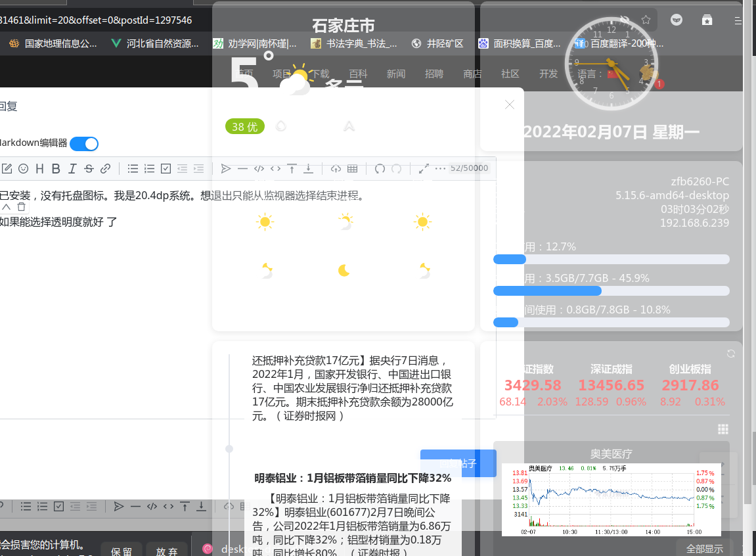Click the browser address bar URL

(97, 20)
